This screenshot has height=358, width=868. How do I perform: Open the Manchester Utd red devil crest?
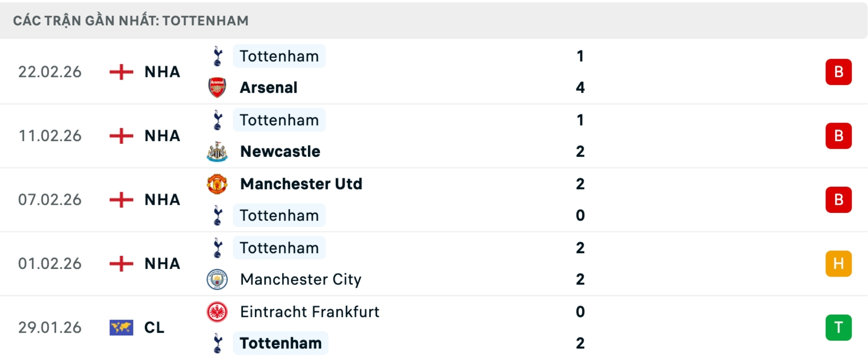(217, 184)
